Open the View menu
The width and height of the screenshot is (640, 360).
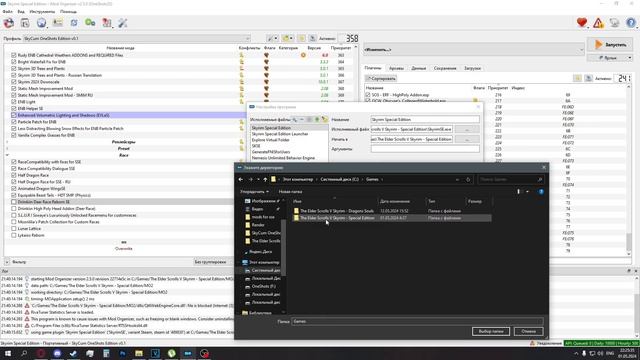[x=21, y=12]
